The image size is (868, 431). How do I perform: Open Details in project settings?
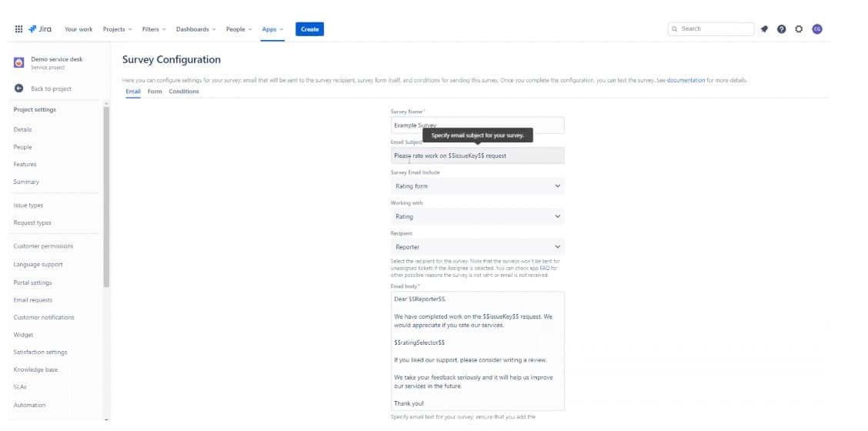[22, 129]
